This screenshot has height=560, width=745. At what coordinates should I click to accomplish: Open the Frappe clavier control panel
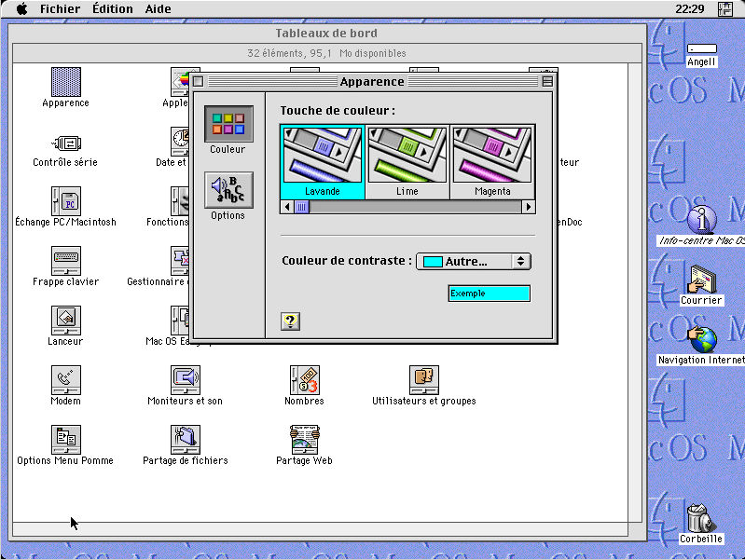point(65,261)
